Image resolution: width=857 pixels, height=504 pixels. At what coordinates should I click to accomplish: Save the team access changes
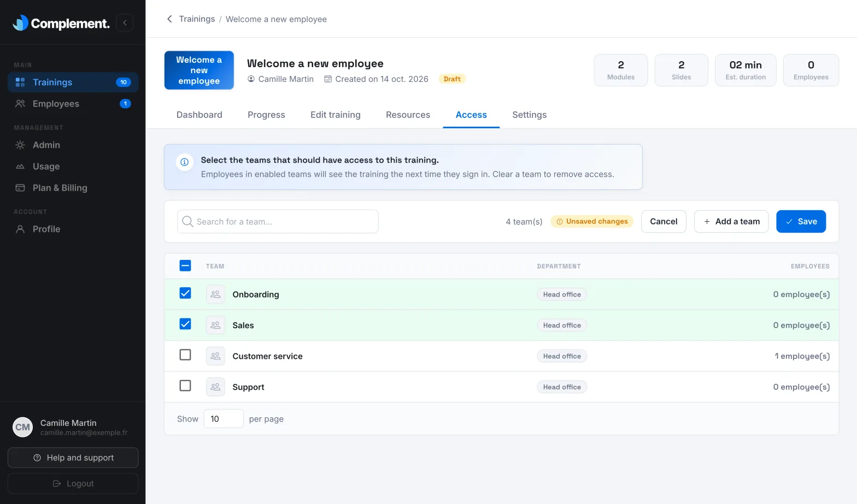click(x=801, y=221)
